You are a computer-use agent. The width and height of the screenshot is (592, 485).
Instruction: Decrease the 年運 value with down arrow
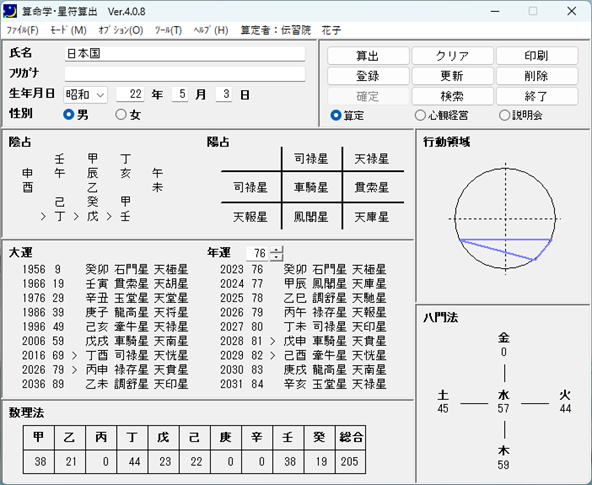pyautogui.click(x=277, y=257)
